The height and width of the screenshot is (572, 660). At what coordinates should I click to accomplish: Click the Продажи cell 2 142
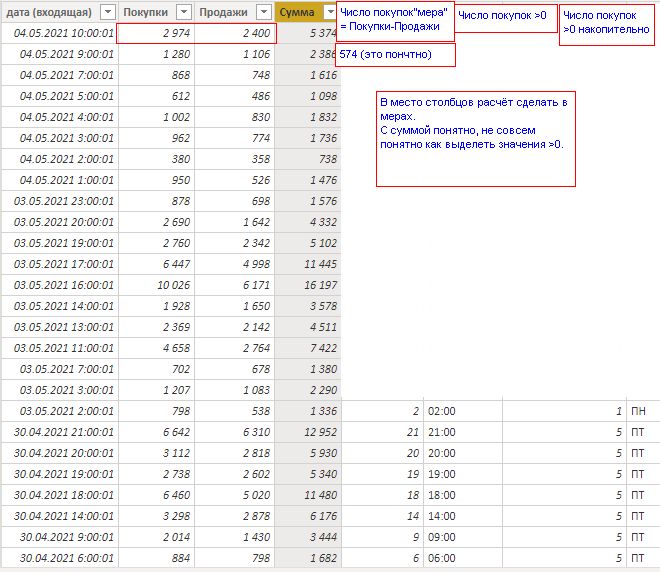point(234,327)
